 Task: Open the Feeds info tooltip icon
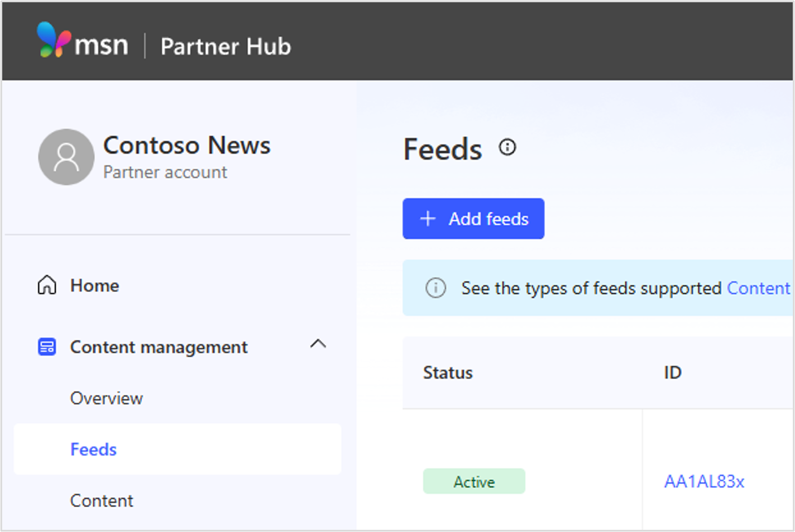tap(507, 147)
